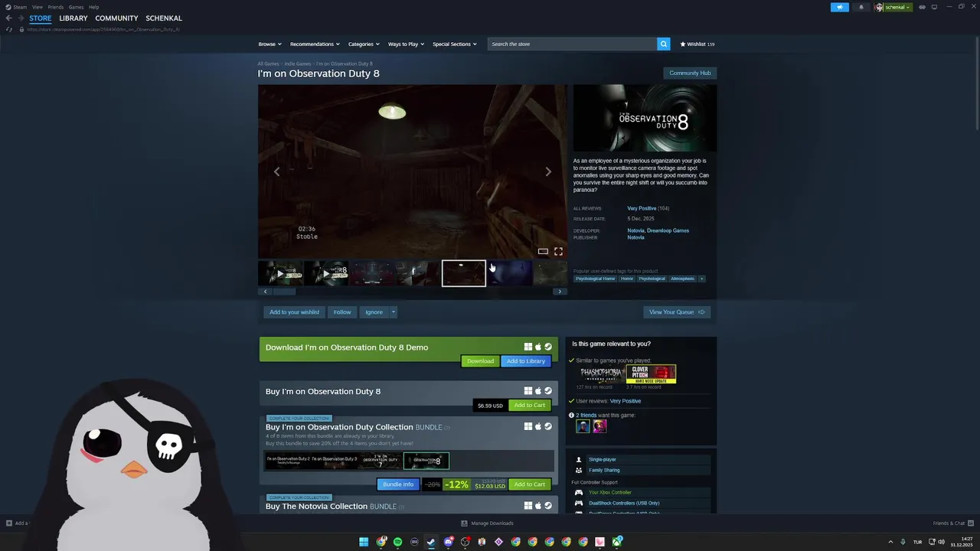Click the Family Sharing icon
Viewport: 980px width, 551px height.
[x=579, y=470]
